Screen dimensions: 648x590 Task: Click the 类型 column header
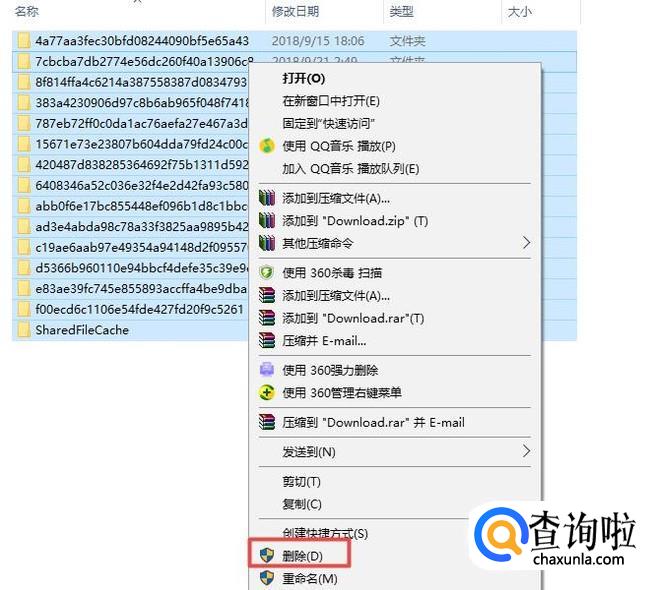click(401, 11)
